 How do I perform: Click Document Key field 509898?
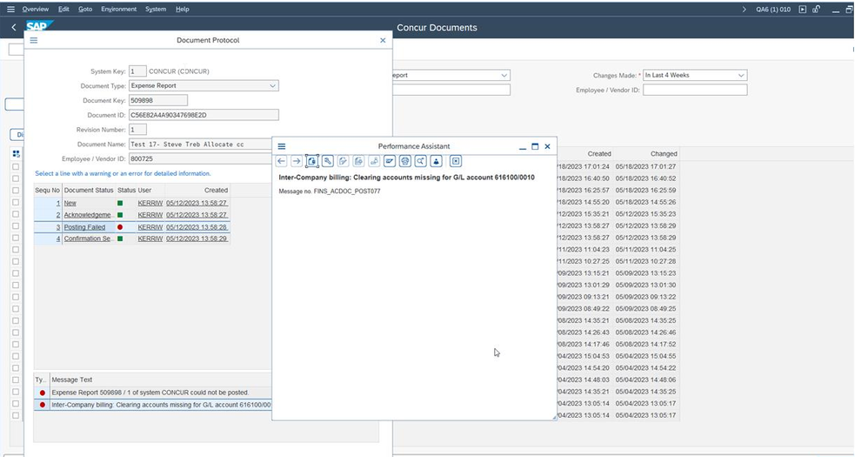click(x=158, y=100)
